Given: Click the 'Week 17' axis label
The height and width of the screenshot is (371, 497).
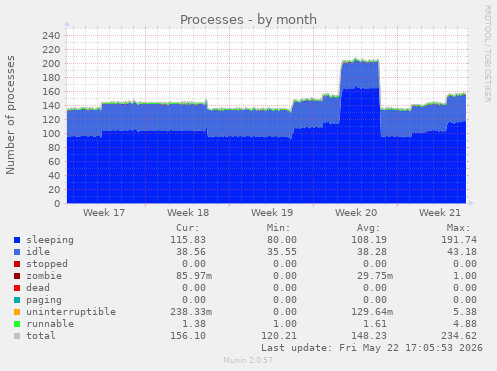Looking at the screenshot, I should pos(104,213).
